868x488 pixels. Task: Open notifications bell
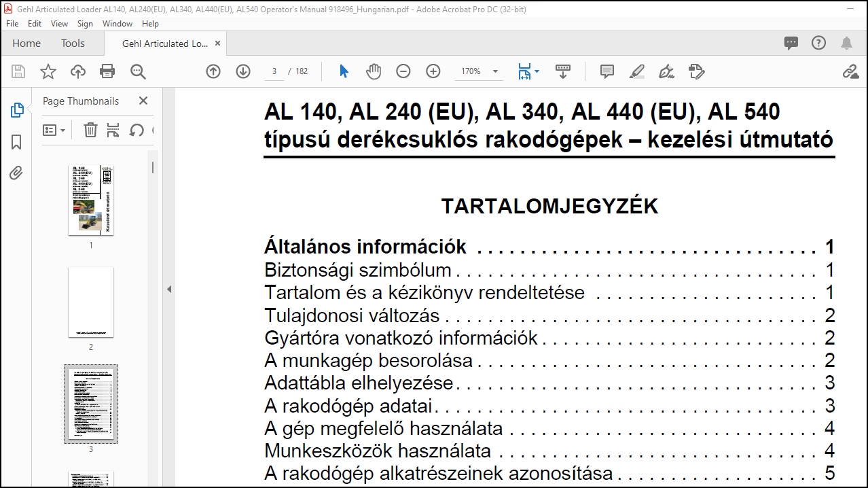(x=846, y=43)
